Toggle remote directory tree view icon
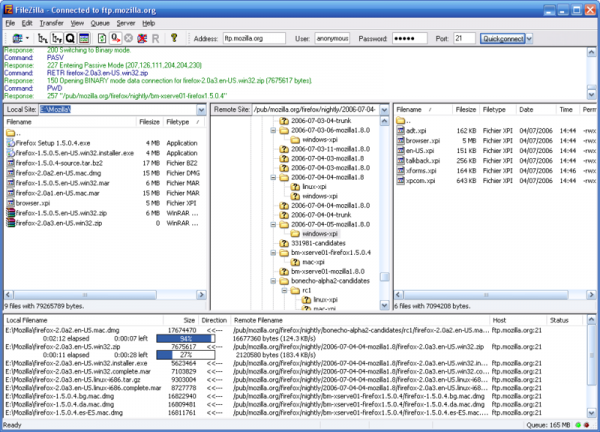 tap(57, 38)
